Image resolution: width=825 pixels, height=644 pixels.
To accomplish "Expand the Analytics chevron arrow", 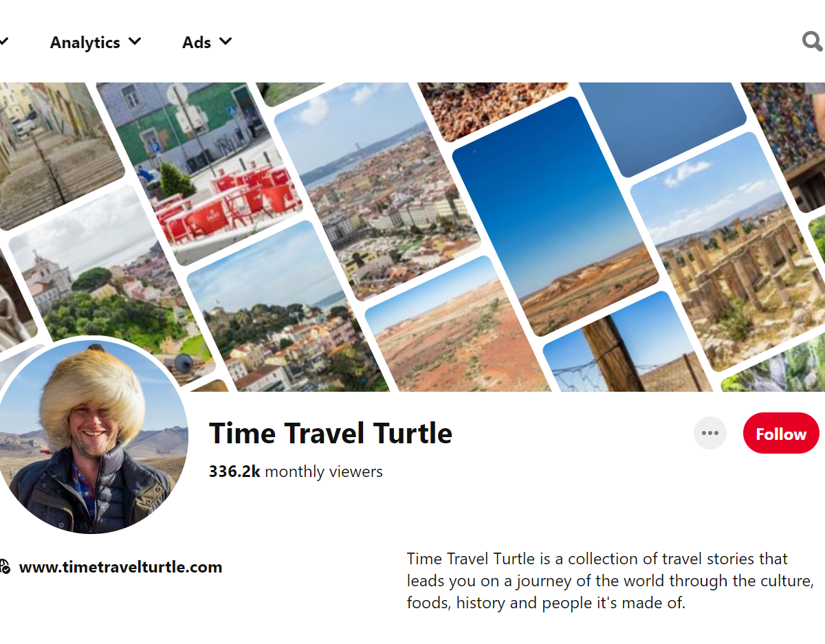I will pyautogui.click(x=135, y=41).
